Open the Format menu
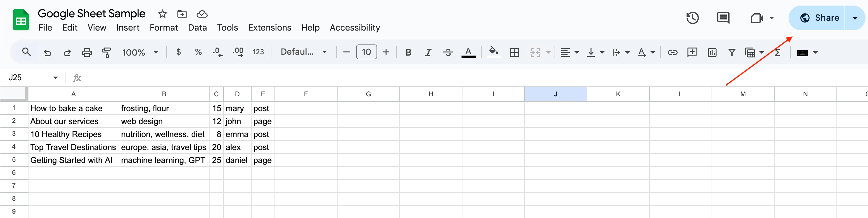868x218 pixels. (164, 27)
